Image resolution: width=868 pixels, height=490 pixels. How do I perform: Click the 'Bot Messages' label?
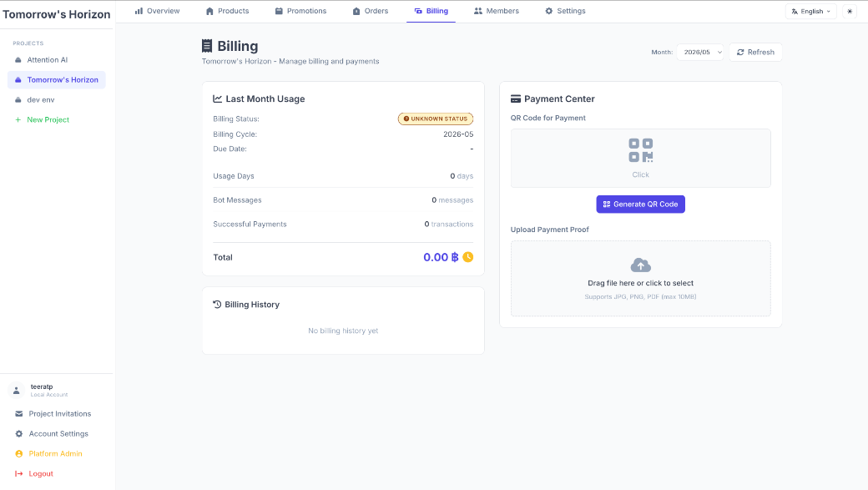click(x=237, y=200)
